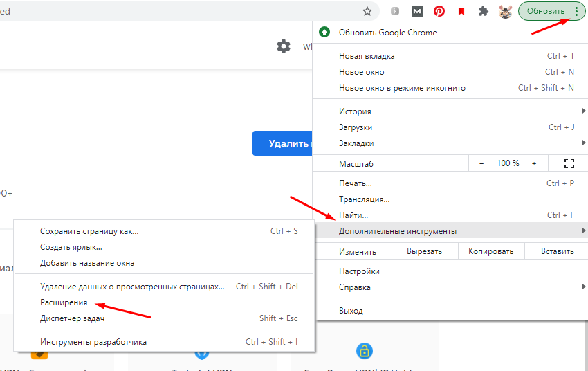Select Сохранить страницу как...
588x371 pixels.
pyautogui.click(x=164, y=231)
